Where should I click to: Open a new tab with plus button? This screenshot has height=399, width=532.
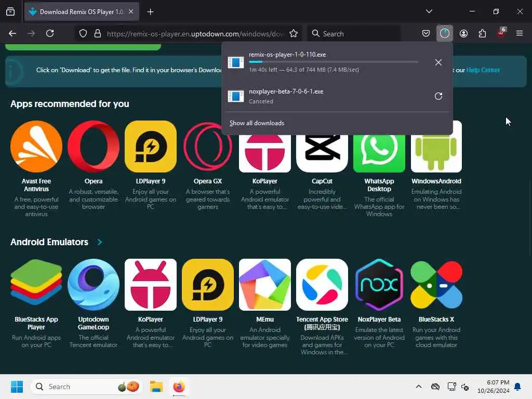(x=150, y=12)
